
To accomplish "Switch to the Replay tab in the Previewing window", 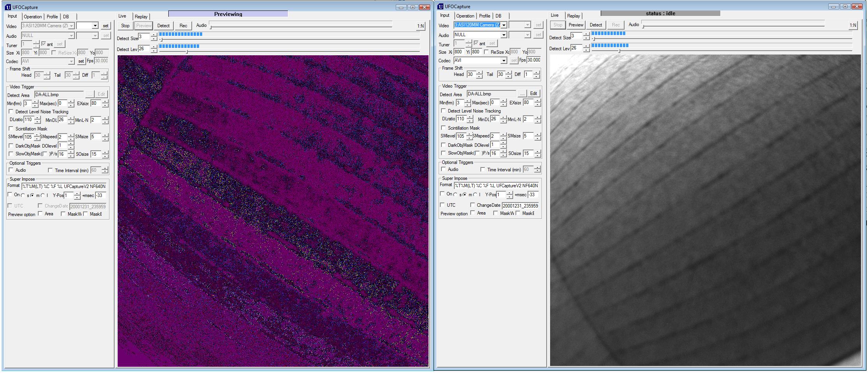I will click(x=141, y=17).
